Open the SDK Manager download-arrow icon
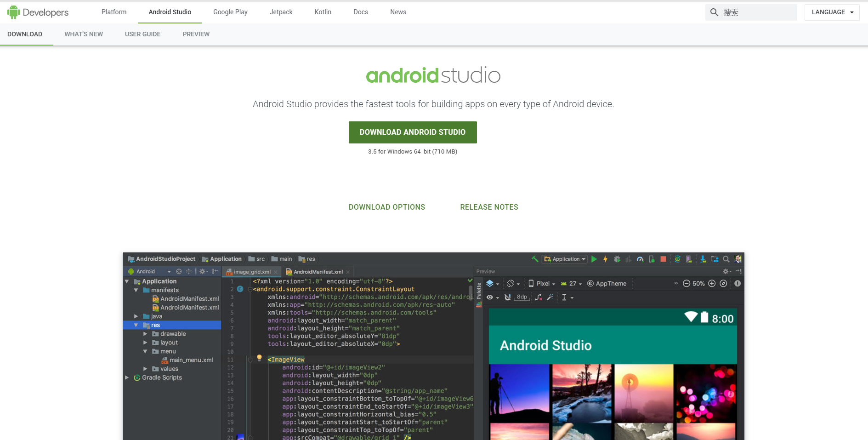868x440 pixels. 703,259
